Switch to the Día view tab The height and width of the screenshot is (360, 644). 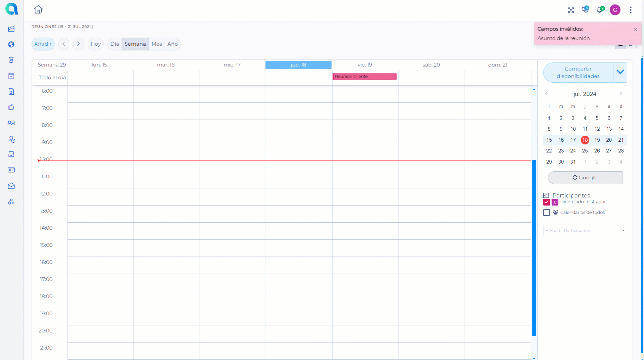[x=115, y=44]
